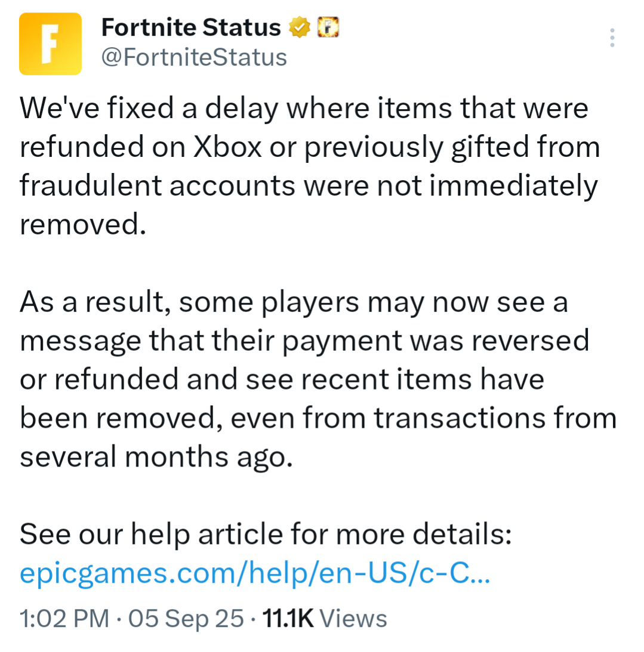Open the epicgames.com help article link
The width and height of the screenshot is (644, 652).
point(255,573)
